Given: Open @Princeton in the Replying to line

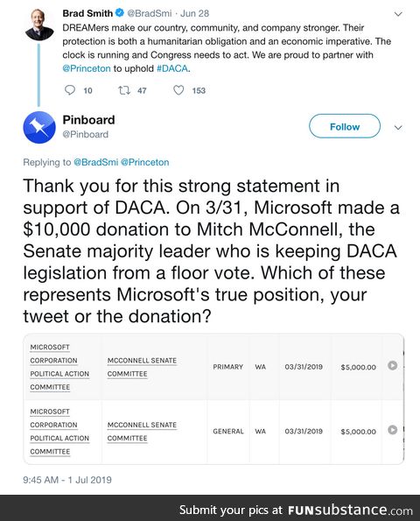Looking at the screenshot, I should tap(145, 162).
